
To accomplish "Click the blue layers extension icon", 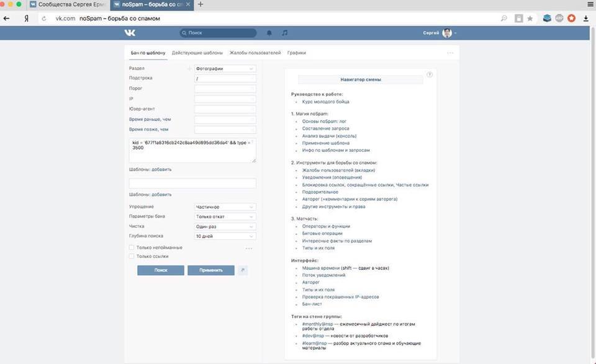I will [547, 18].
